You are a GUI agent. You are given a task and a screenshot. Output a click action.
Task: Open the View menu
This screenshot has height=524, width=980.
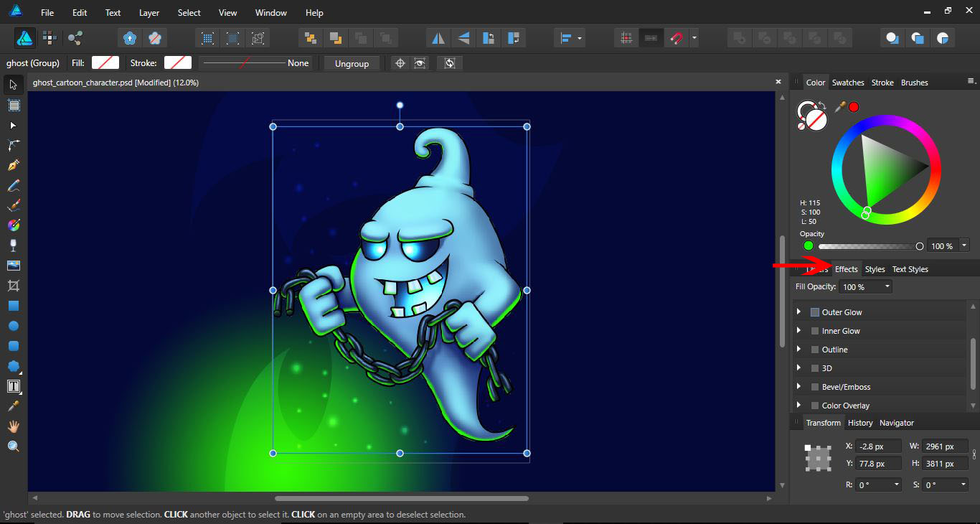tap(227, 12)
